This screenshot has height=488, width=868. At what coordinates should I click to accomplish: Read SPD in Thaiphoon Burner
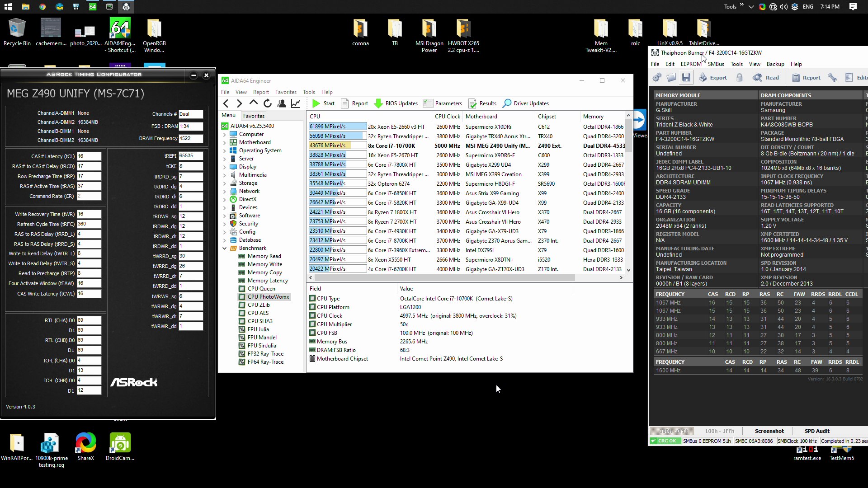click(x=766, y=78)
